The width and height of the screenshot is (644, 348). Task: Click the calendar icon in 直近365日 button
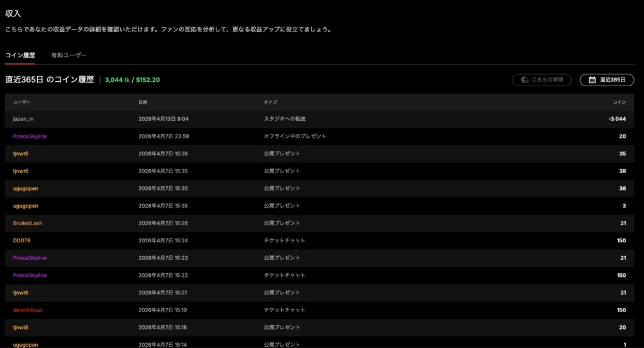coord(592,80)
